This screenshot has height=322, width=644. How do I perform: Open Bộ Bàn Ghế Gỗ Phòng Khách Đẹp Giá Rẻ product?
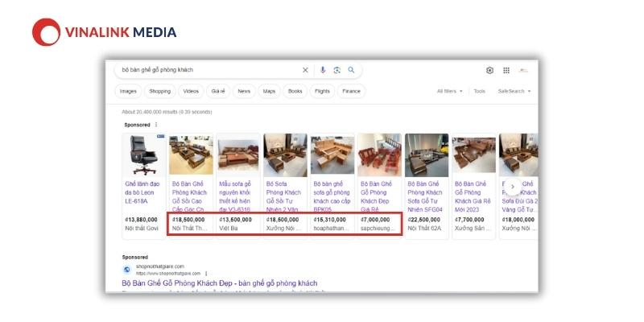point(377,196)
